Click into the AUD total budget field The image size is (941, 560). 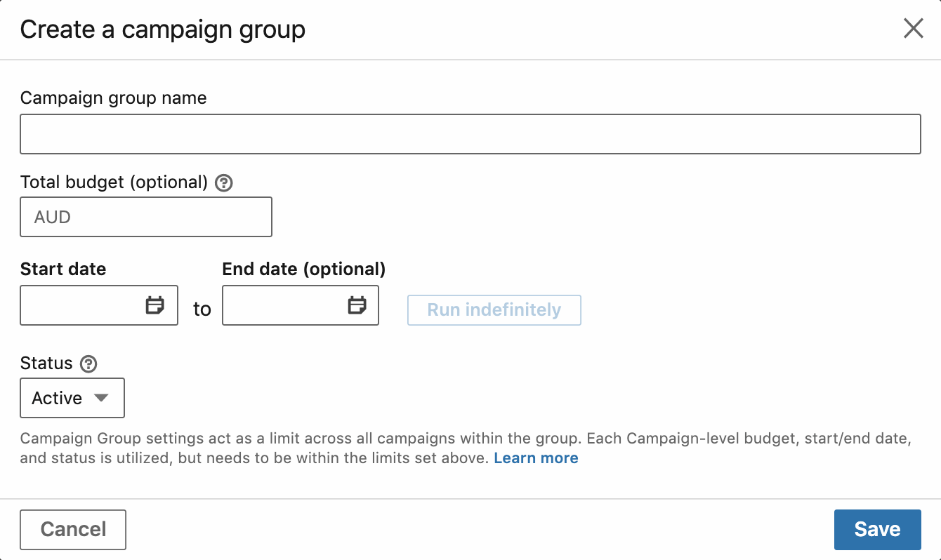tap(146, 217)
